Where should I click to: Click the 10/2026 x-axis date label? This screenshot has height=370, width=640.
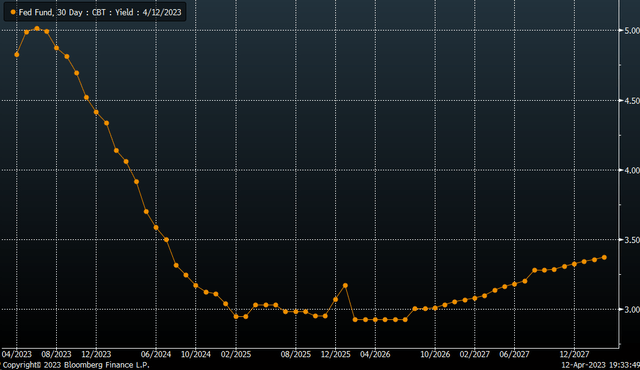pos(435,354)
